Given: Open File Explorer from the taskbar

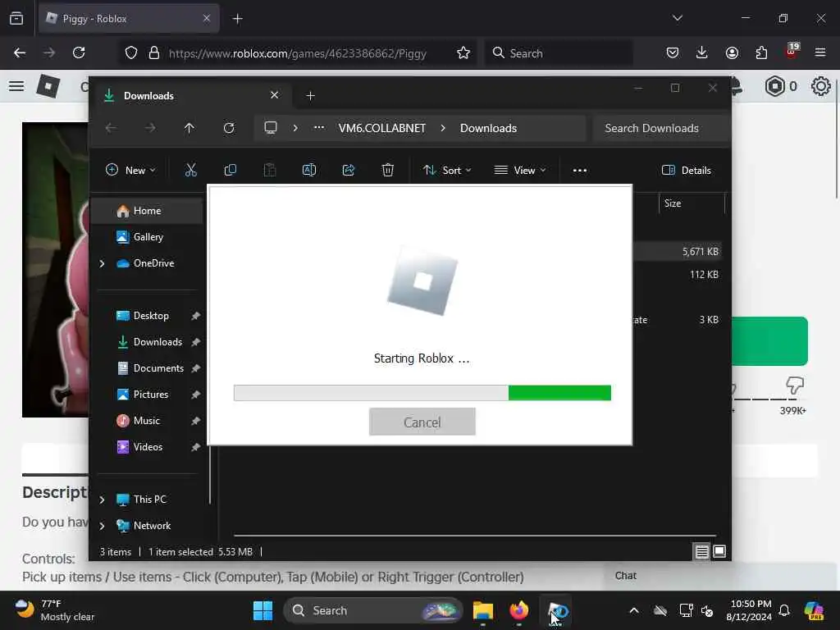Looking at the screenshot, I should tap(482, 610).
